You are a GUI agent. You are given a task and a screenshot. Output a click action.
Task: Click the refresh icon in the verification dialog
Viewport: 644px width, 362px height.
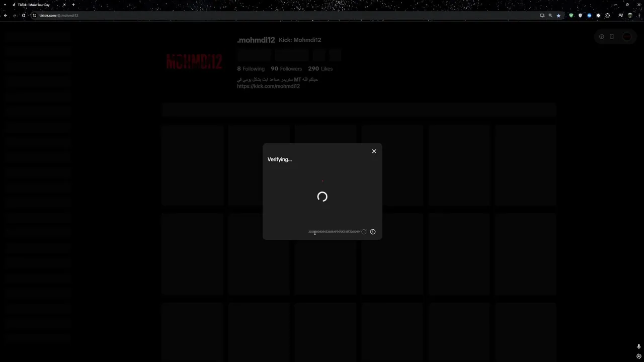point(364,232)
